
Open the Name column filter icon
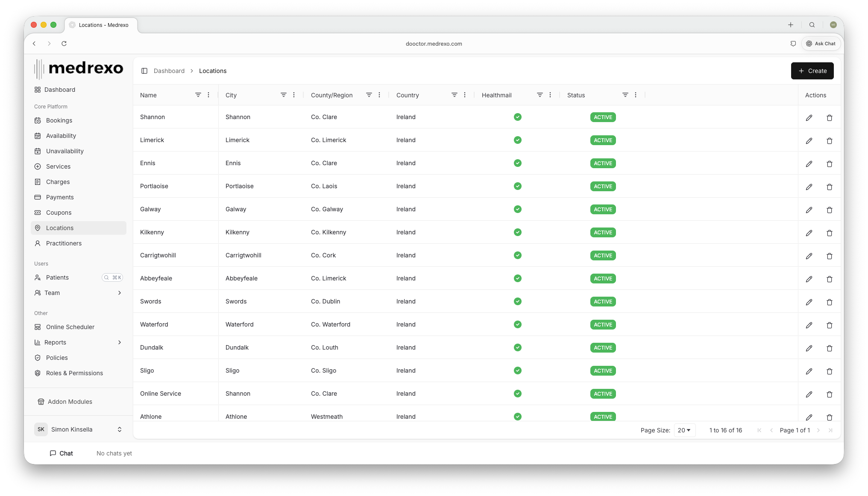pos(198,95)
